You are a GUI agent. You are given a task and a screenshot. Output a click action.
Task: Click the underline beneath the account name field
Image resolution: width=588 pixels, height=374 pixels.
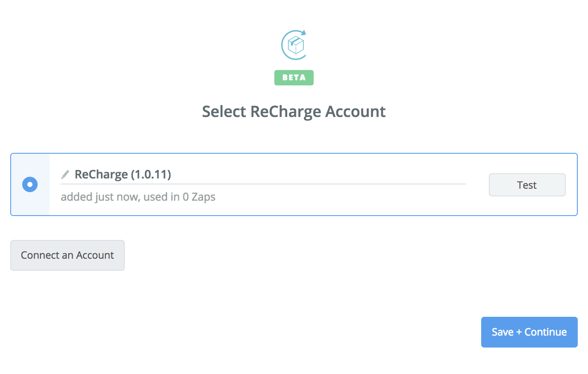(x=263, y=184)
